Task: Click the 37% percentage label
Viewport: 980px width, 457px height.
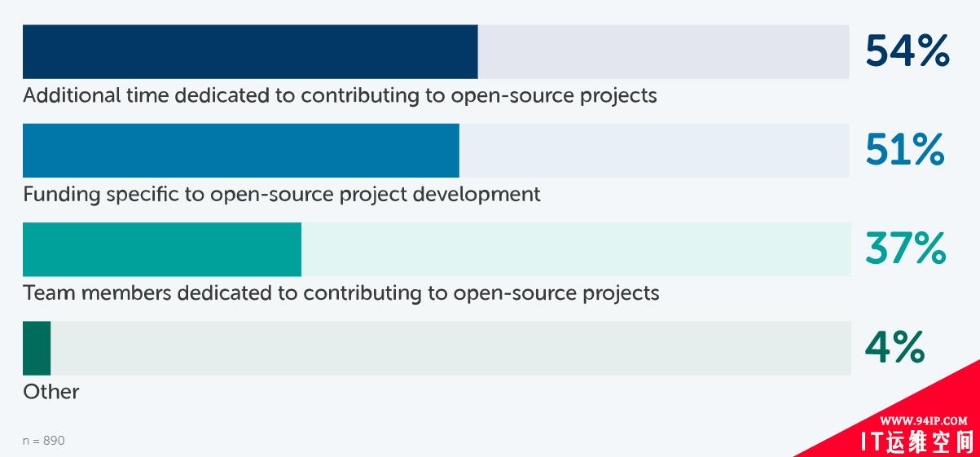Action: point(904,248)
